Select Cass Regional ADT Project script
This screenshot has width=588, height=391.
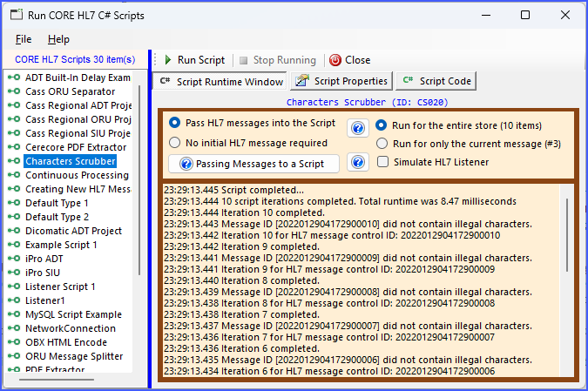click(78, 105)
